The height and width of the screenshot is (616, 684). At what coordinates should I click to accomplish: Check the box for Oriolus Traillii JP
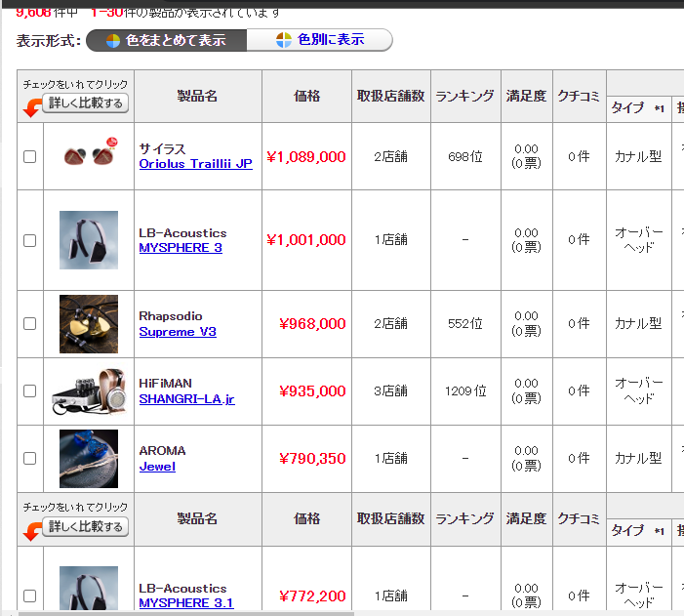click(29, 156)
